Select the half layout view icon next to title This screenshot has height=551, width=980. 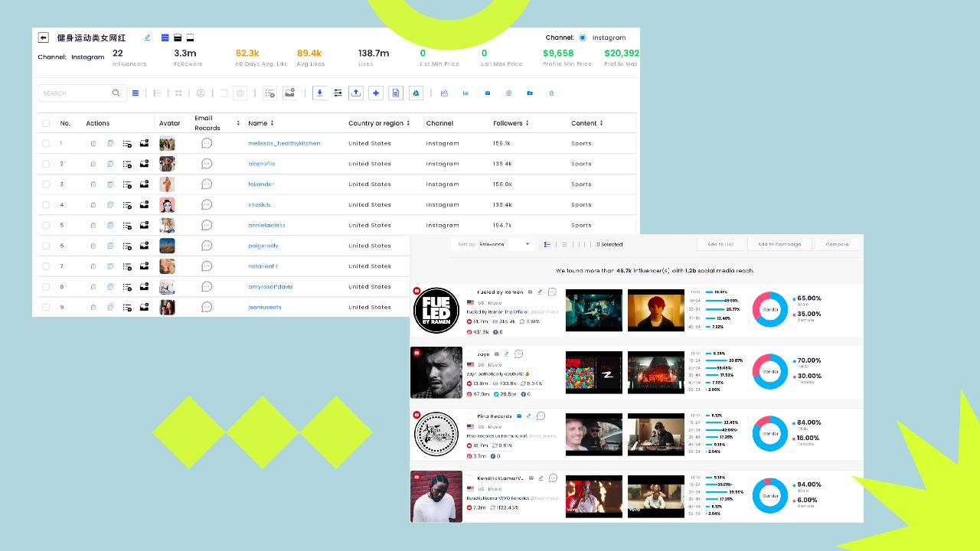[178, 37]
